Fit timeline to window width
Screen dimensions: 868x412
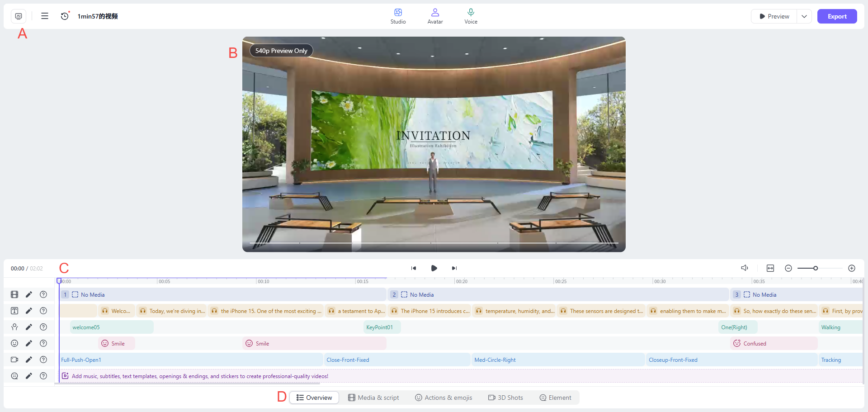point(770,268)
